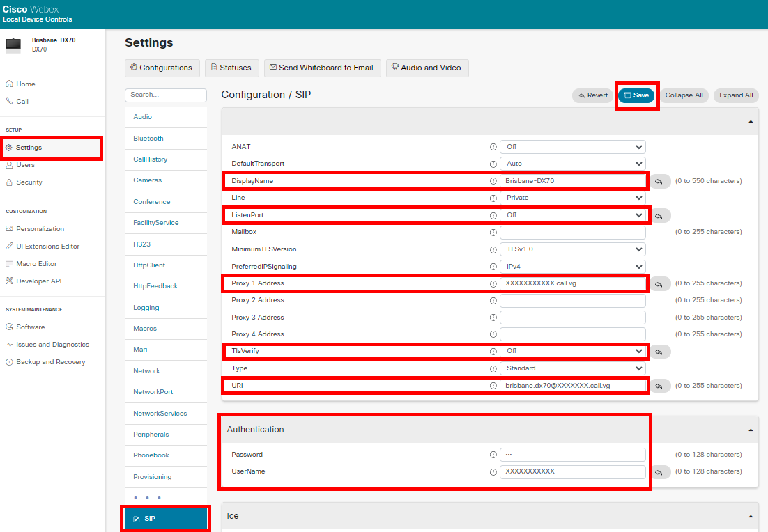Open the Phonebook configuration category
The image size is (768, 532).
[x=166, y=455]
